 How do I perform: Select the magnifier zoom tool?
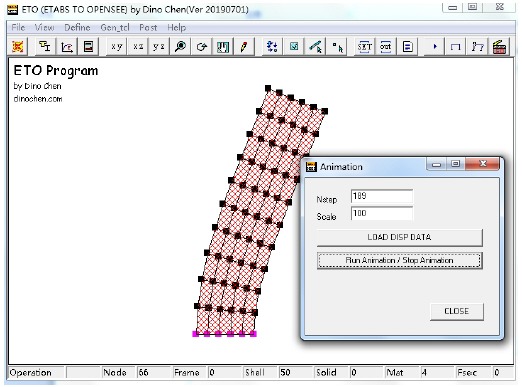click(x=180, y=47)
